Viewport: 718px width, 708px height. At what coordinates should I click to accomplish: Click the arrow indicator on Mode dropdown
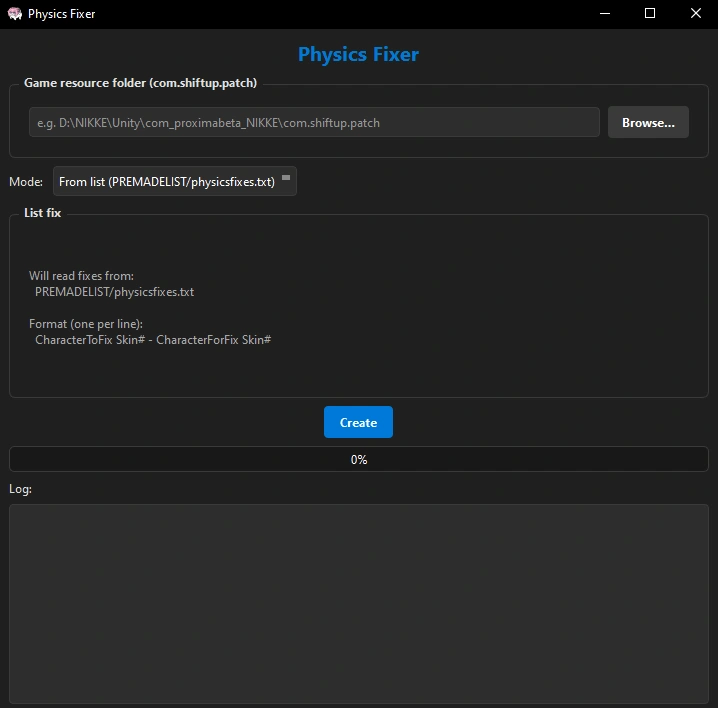pos(286,178)
